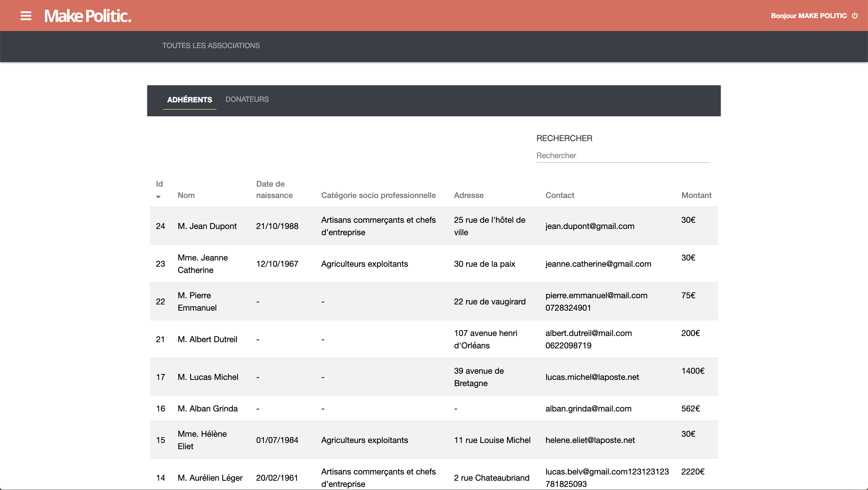
Task: Sort by Catégorie socio professionnelle header
Action: pos(378,195)
